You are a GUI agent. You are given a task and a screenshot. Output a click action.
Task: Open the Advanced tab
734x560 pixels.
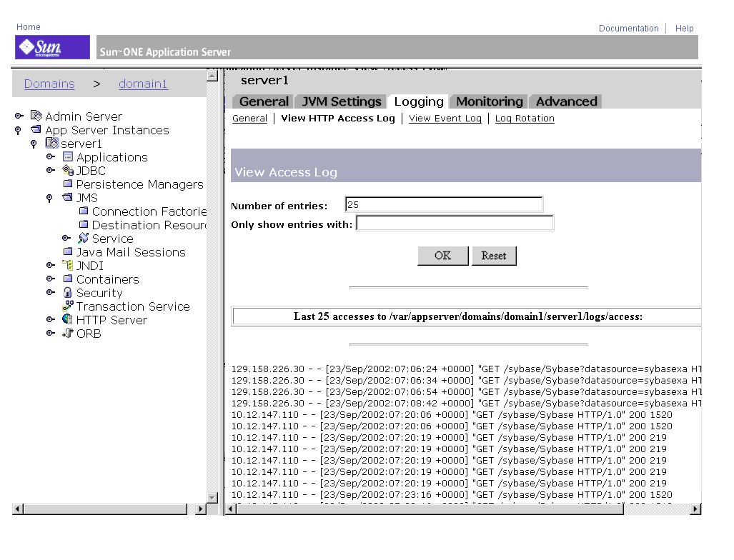point(565,101)
